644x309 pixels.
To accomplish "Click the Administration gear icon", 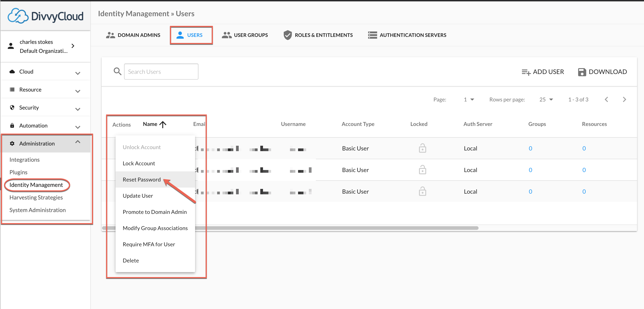I will (12, 143).
